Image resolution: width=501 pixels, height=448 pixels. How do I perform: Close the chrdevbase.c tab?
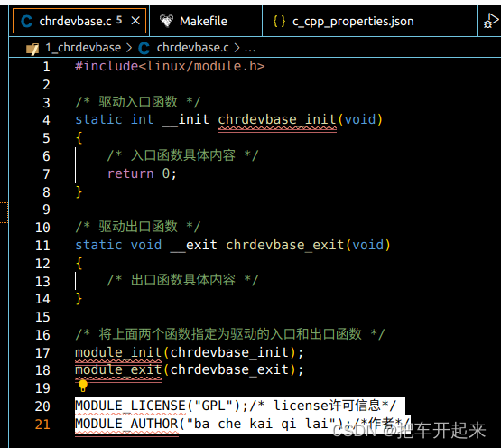135,21
